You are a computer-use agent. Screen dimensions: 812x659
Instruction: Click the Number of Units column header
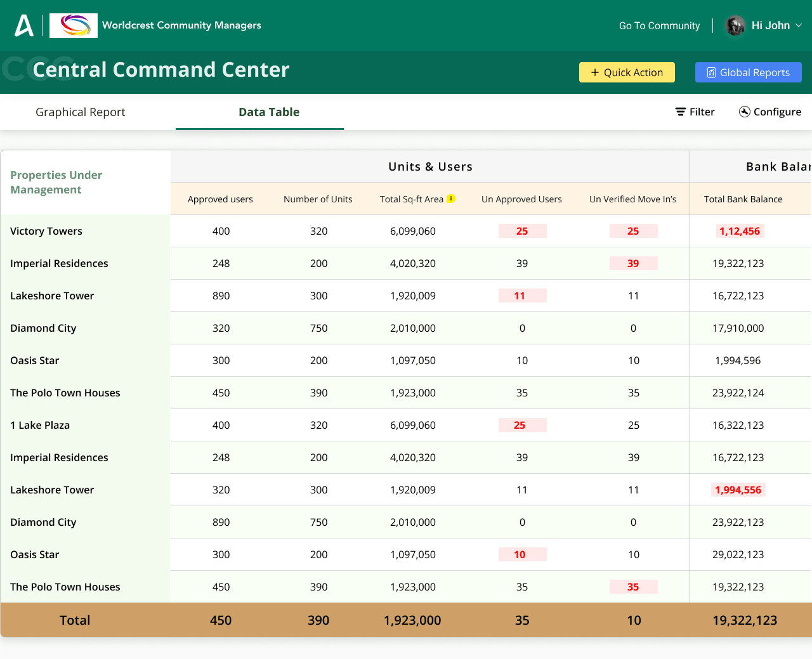point(318,199)
